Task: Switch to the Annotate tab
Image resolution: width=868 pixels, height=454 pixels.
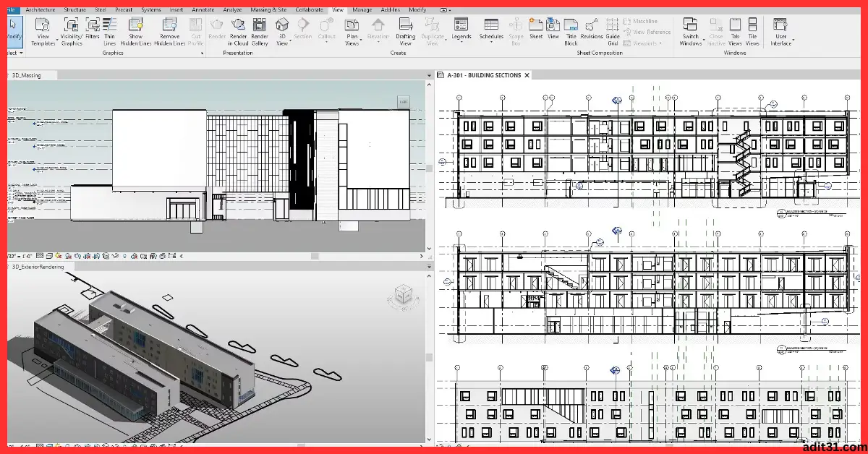Action: 204,10
